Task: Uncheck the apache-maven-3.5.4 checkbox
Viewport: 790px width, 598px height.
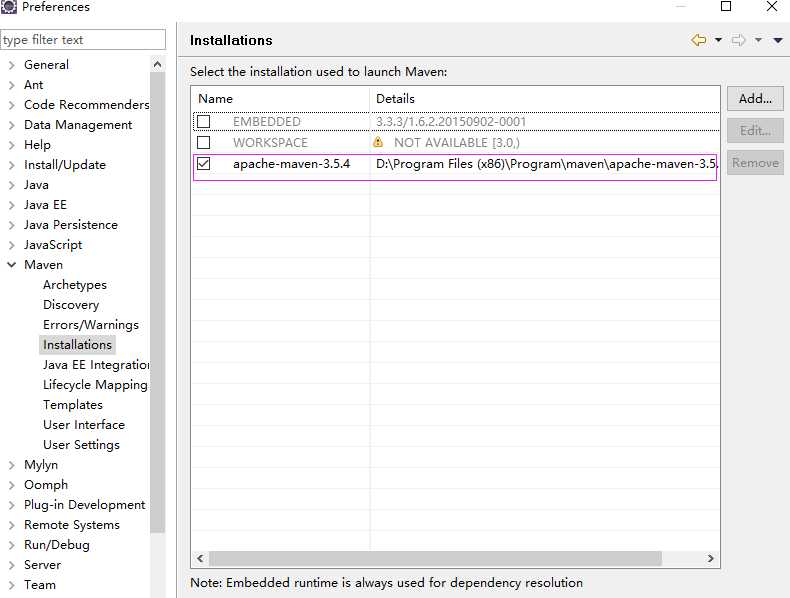Action: point(204,164)
